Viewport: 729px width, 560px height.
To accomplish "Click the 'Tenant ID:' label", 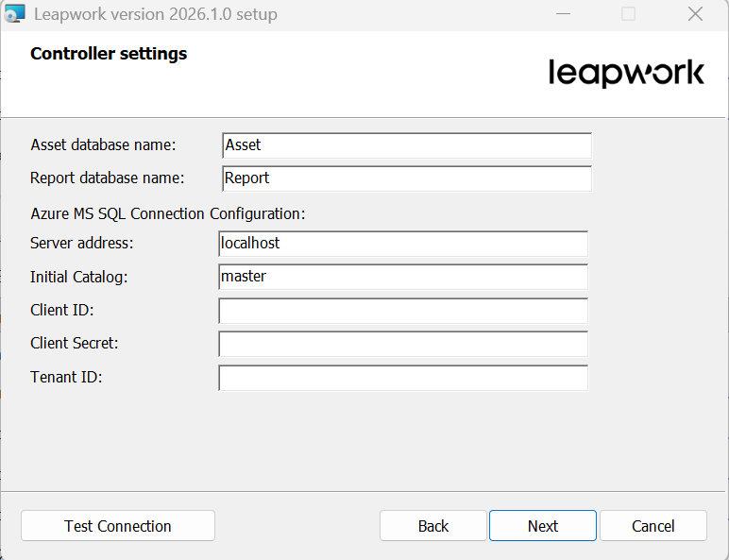I will coord(66,377).
